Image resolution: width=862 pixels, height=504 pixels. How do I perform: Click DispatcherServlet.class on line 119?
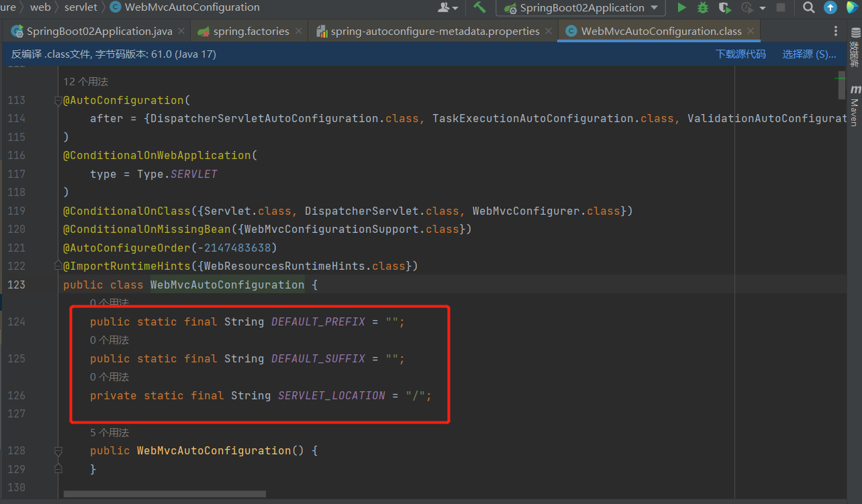click(382, 211)
